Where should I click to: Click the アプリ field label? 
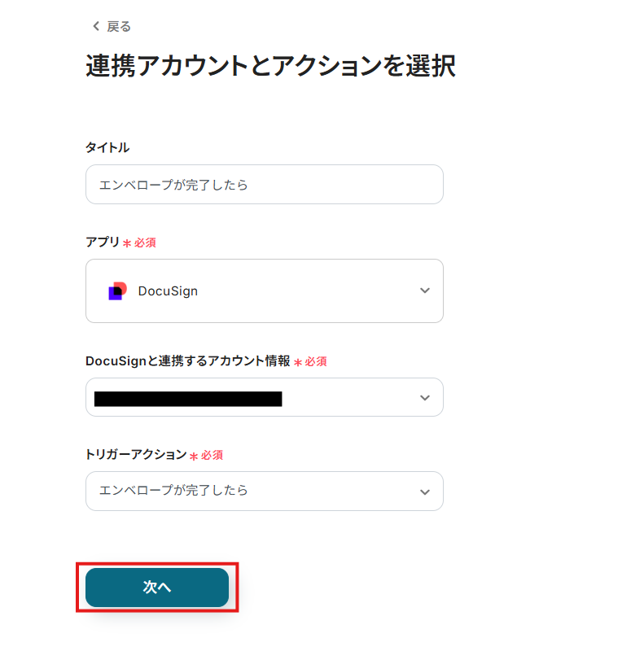pos(103,242)
